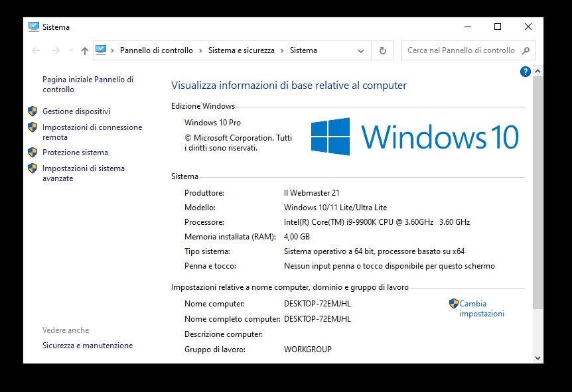Click Cambia impostazioni link
Screen dimensions: 572x392
pyautogui.click(x=482, y=308)
